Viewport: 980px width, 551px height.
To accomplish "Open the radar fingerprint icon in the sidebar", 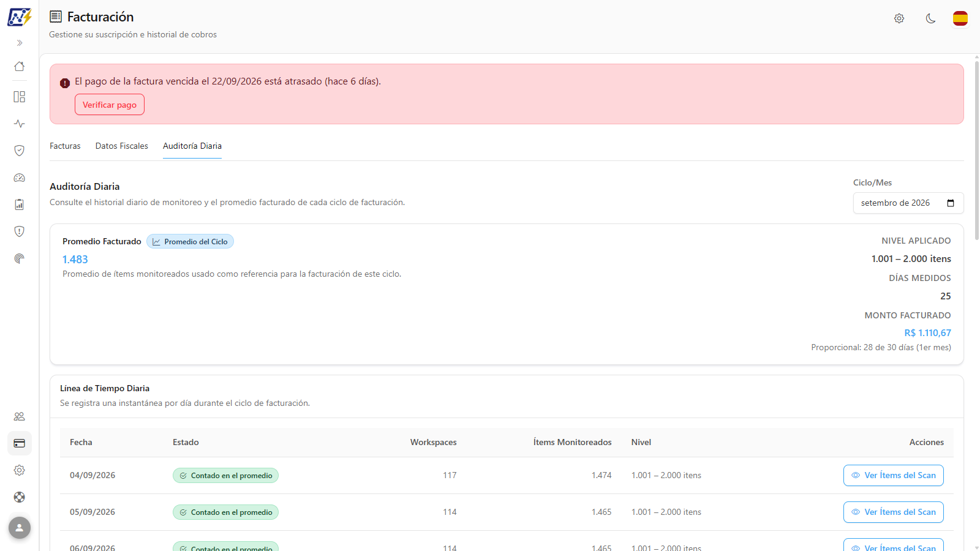I will tap(20, 258).
